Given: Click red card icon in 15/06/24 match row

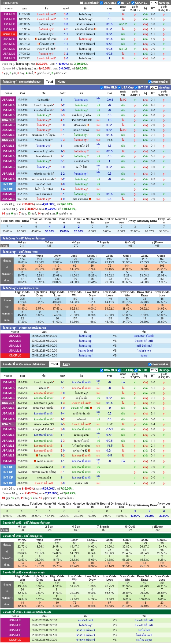Looking at the screenshot, I should click(36, 39).
